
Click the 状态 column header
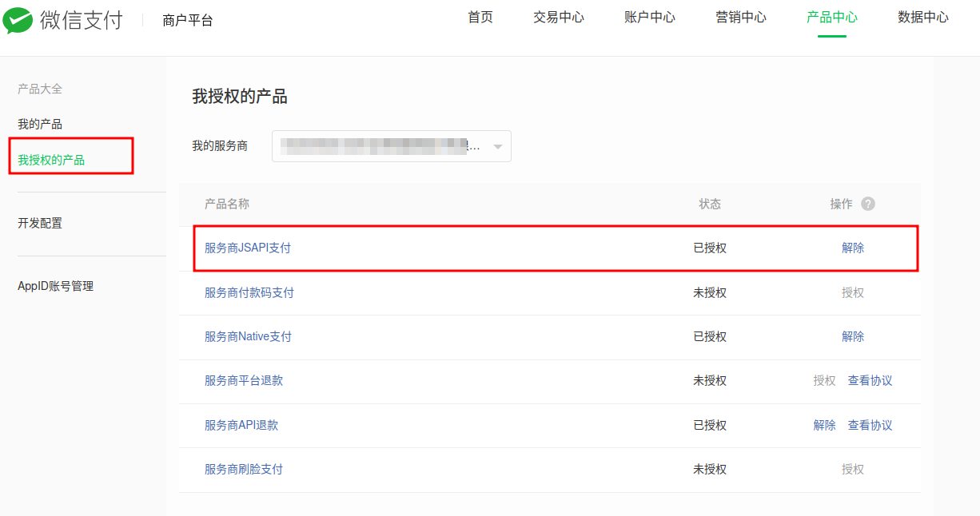point(710,204)
